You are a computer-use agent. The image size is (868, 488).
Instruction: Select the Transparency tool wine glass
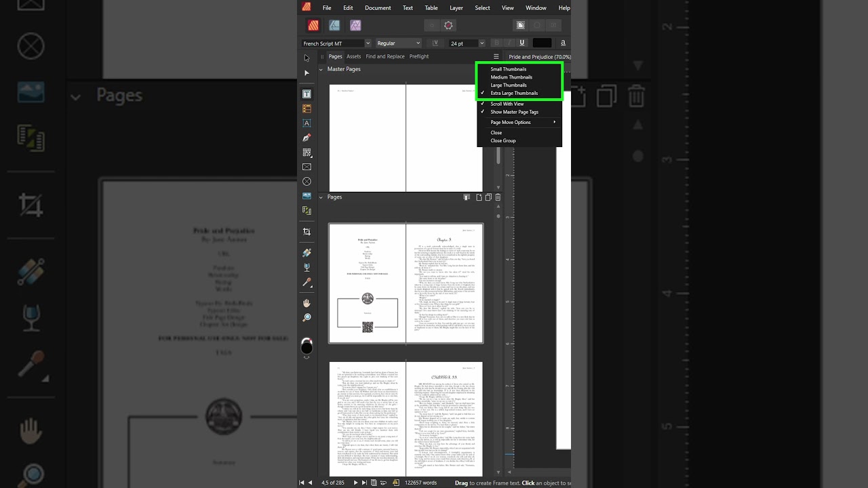(x=307, y=267)
